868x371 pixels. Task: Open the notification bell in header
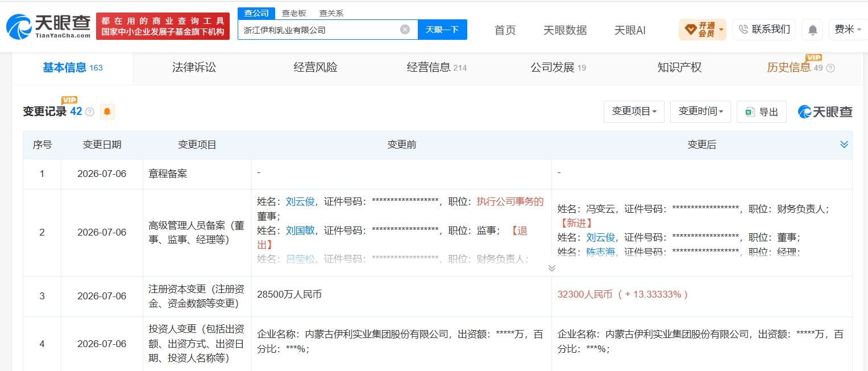813,30
